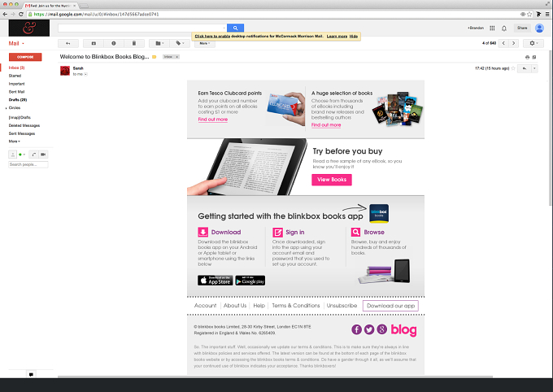The height and width of the screenshot is (392, 553).
Task: Open blinkbox Facebook icon
Action: click(x=356, y=329)
